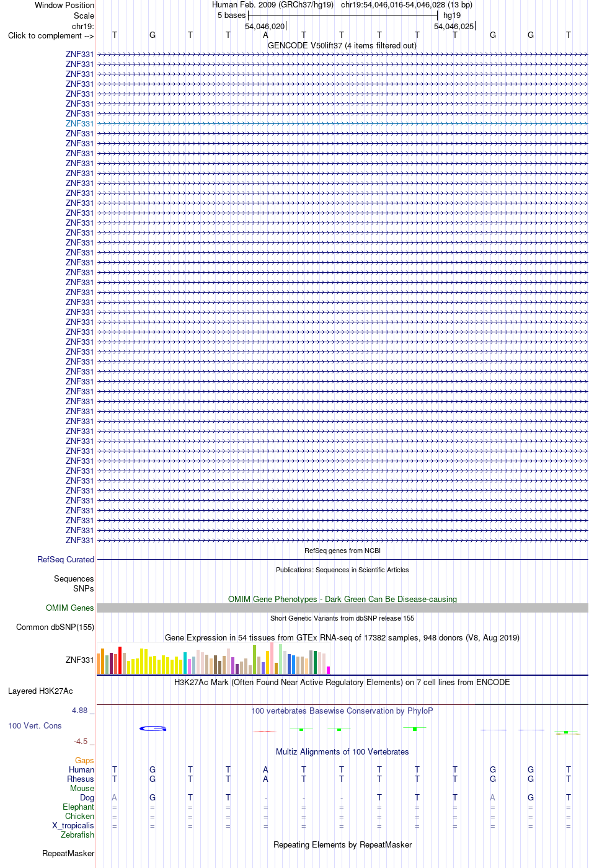The width and height of the screenshot is (589, 868).
Task: Select the 'Chicken' alignment row label
Action: pyautogui.click(x=79, y=816)
